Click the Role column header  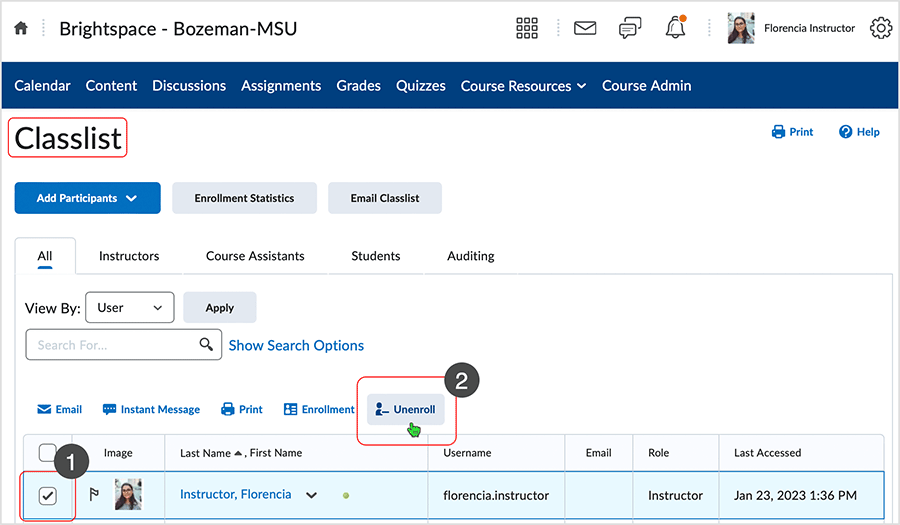658,453
